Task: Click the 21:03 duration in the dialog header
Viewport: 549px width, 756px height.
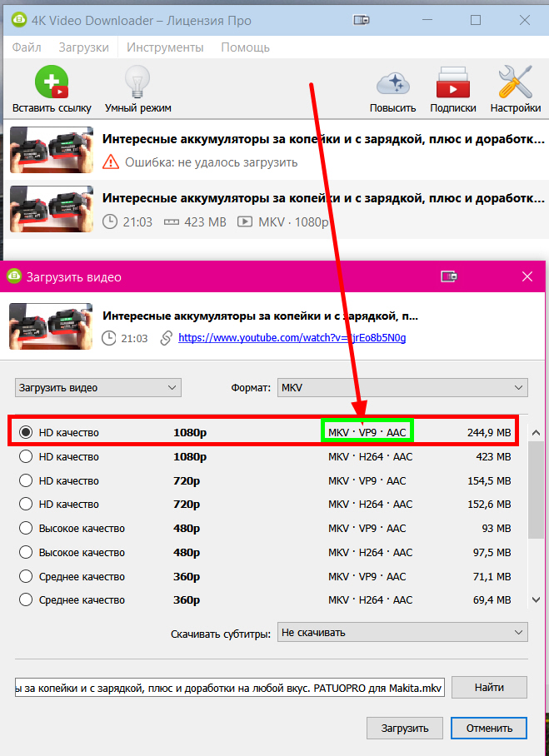Action: (x=134, y=339)
